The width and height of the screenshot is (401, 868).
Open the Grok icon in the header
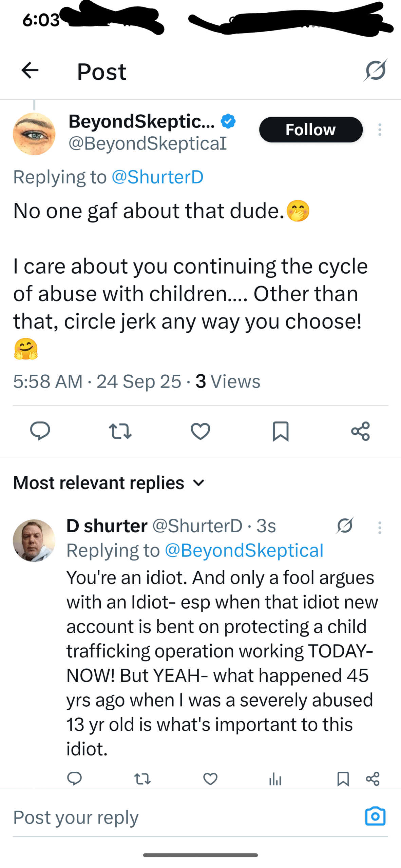376,71
